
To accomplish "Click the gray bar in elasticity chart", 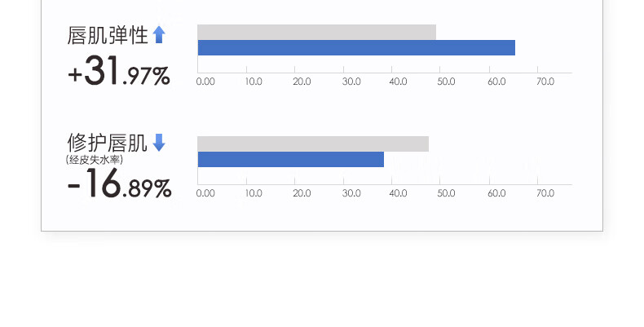I will click(x=316, y=32).
